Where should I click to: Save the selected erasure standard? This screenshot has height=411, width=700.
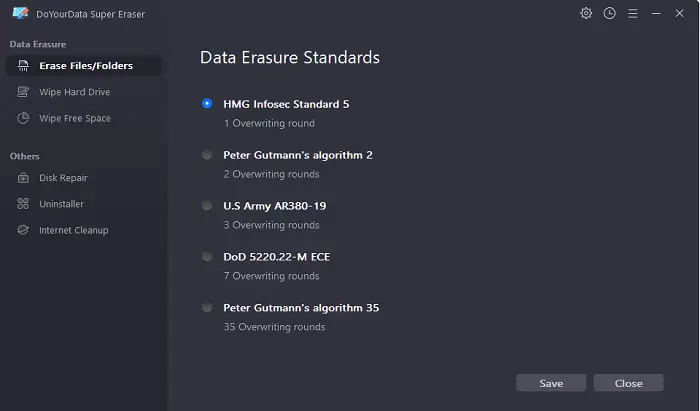tap(551, 383)
